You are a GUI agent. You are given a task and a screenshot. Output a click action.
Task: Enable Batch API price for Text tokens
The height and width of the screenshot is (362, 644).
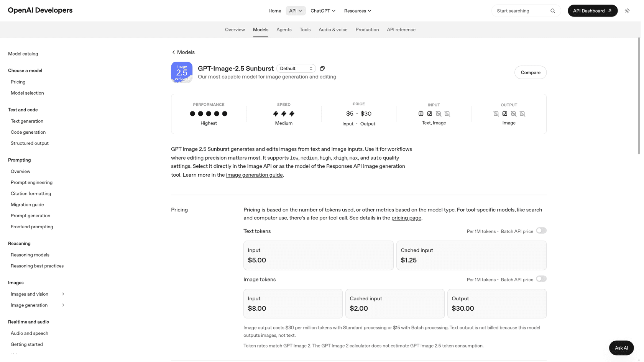(541, 231)
